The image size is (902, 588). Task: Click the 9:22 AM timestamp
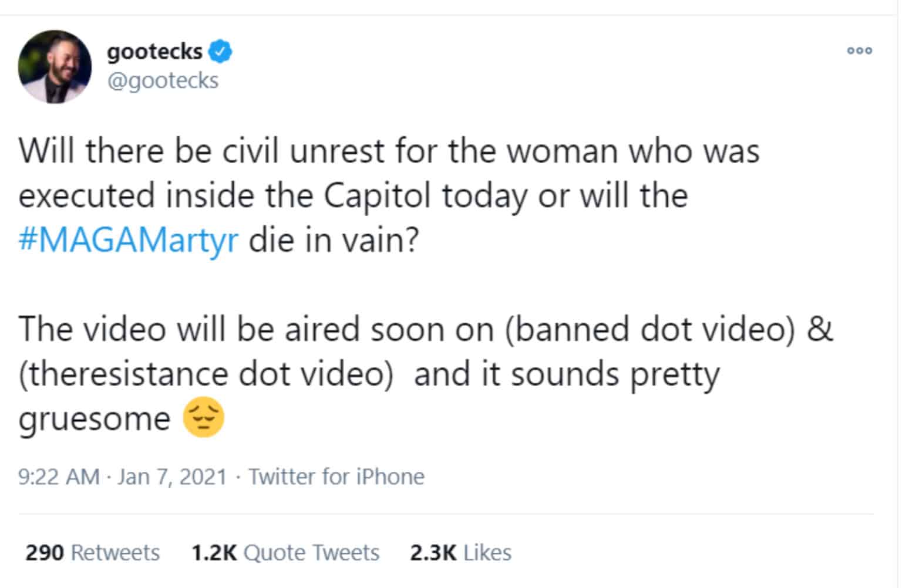point(59,477)
